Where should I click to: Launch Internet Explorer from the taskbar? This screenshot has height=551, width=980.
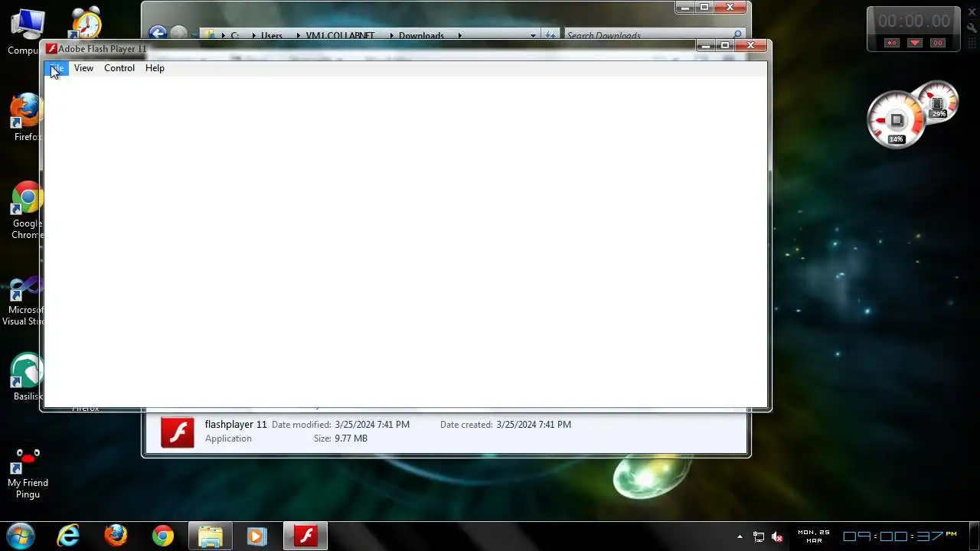pyautogui.click(x=68, y=536)
